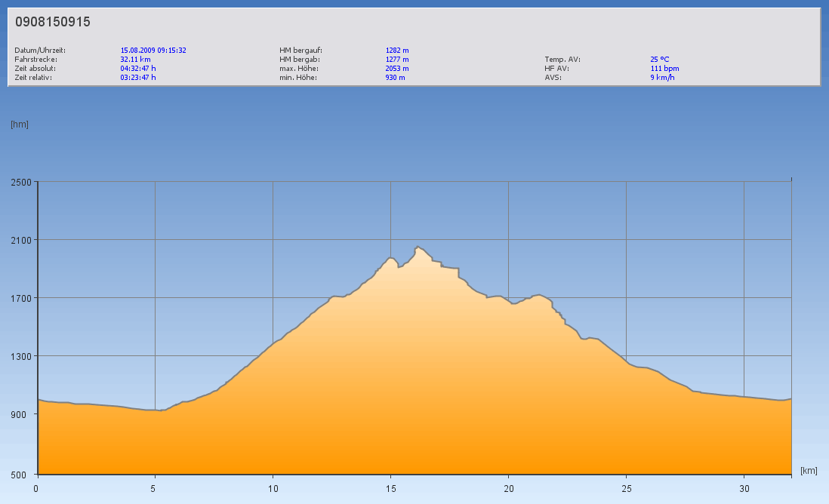Click the Zeit relativ value 03:23:47 h
Screen dimensions: 829x504
coord(138,77)
